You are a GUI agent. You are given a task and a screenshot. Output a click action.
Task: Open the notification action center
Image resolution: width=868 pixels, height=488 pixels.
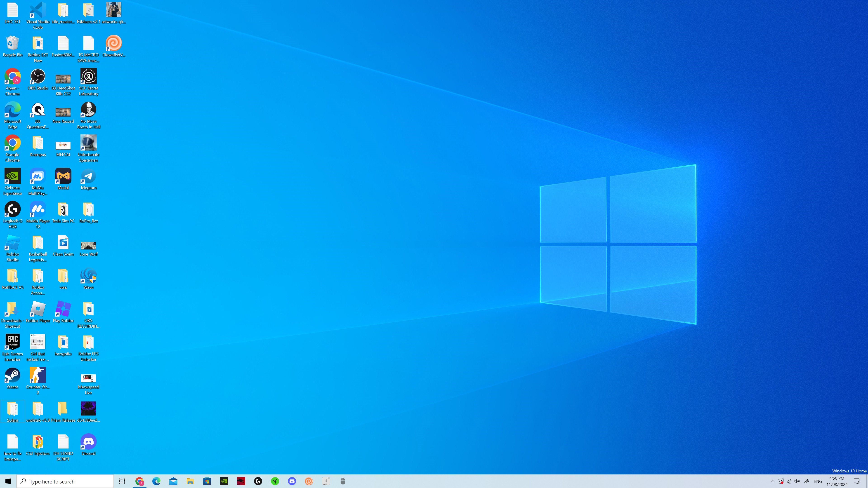tap(856, 481)
